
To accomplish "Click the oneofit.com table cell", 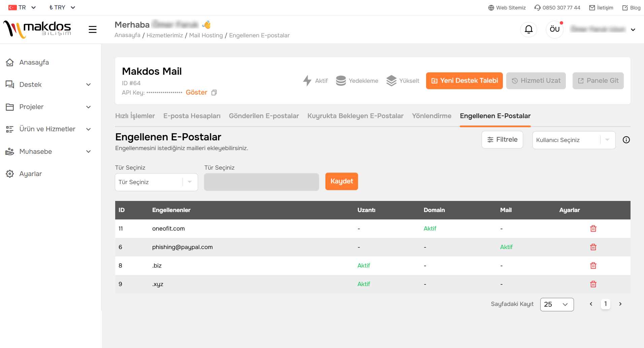I will 168,229.
